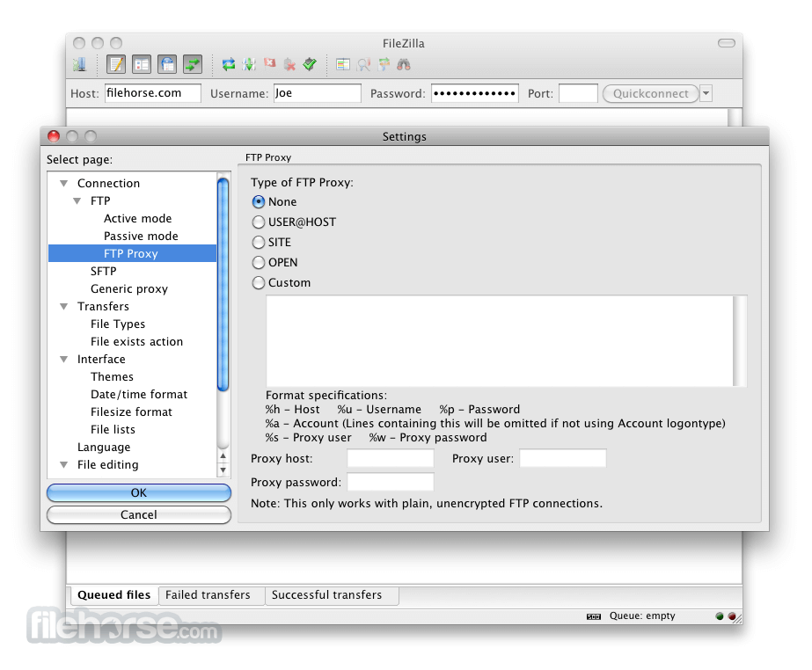This screenshot has width=812, height=670.
Task: Toggle directory comparison magnifier icon
Action: point(363,65)
